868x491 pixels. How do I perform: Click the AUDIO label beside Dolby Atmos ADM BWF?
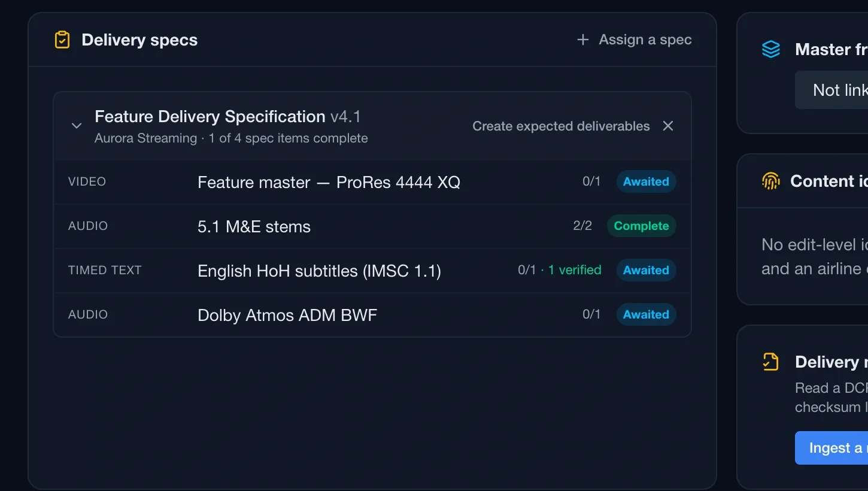(x=88, y=314)
